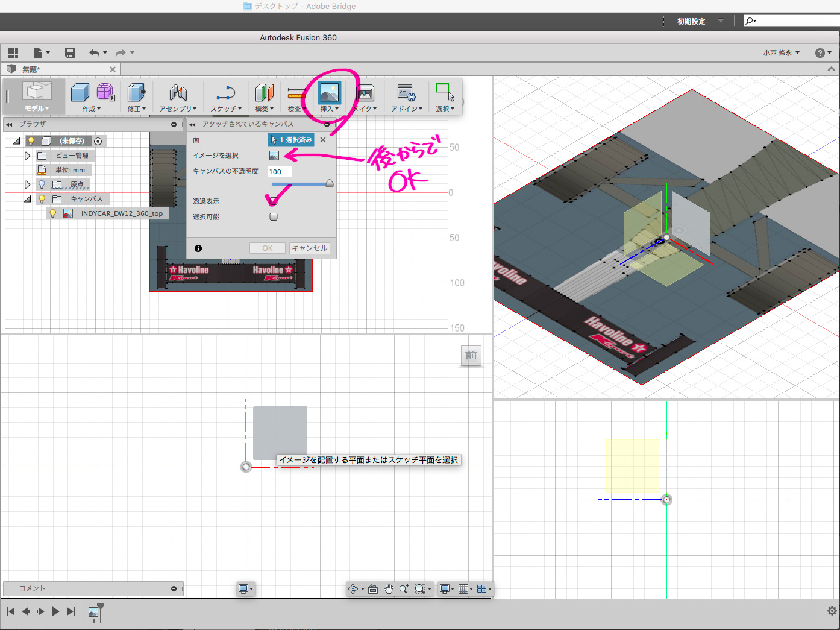Collapse the アタッチされているキャンバス dialog arrows
Screen dimensions: 840x630
tap(192, 124)
